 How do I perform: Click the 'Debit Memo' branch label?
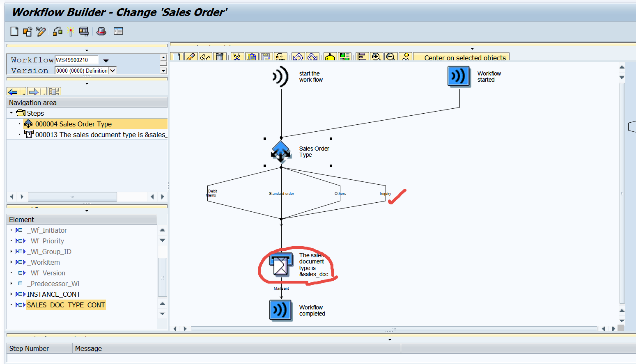211,193
